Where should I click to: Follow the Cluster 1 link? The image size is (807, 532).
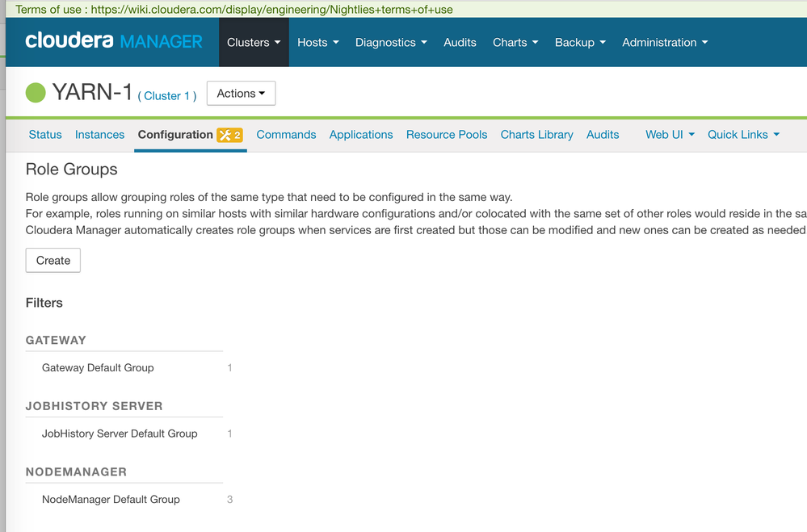click(x=166, y=96)
